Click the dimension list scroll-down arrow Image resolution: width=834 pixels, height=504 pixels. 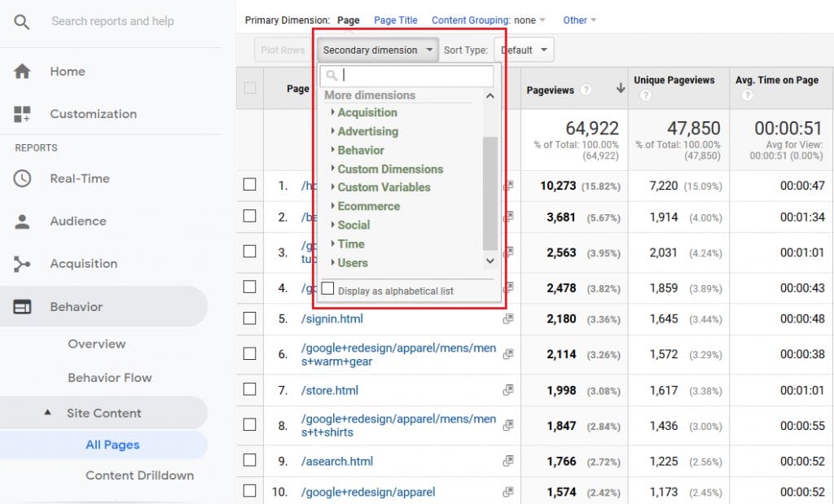point(490,261)
